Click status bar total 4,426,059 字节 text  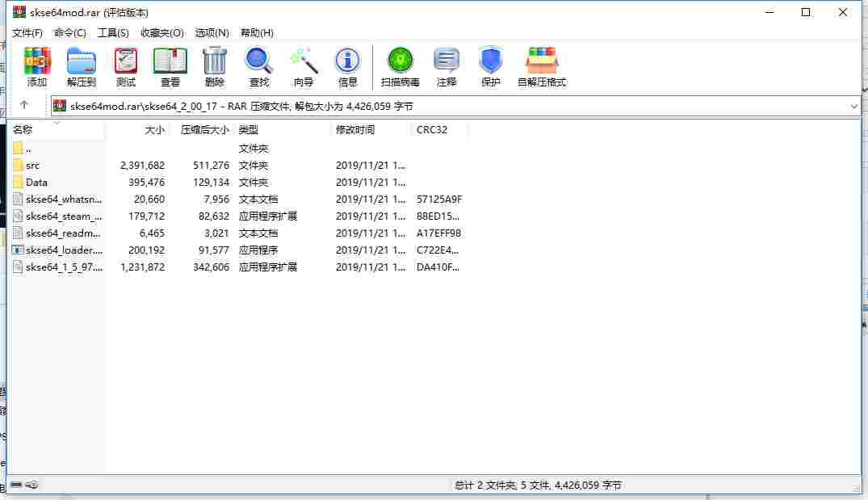pos(588,485)
